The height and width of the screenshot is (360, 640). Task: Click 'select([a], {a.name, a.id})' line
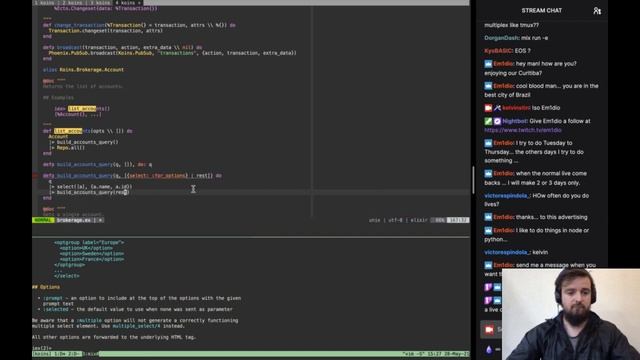tap(90, 187)
